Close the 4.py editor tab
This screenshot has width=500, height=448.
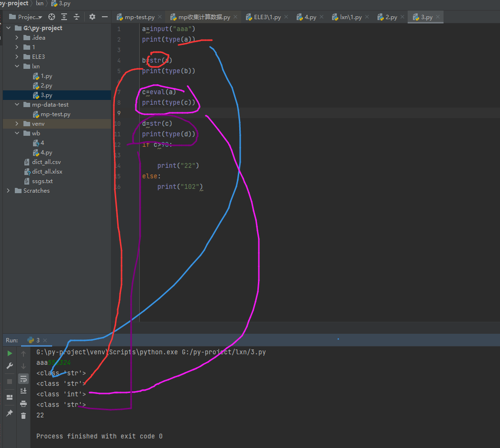322,17
